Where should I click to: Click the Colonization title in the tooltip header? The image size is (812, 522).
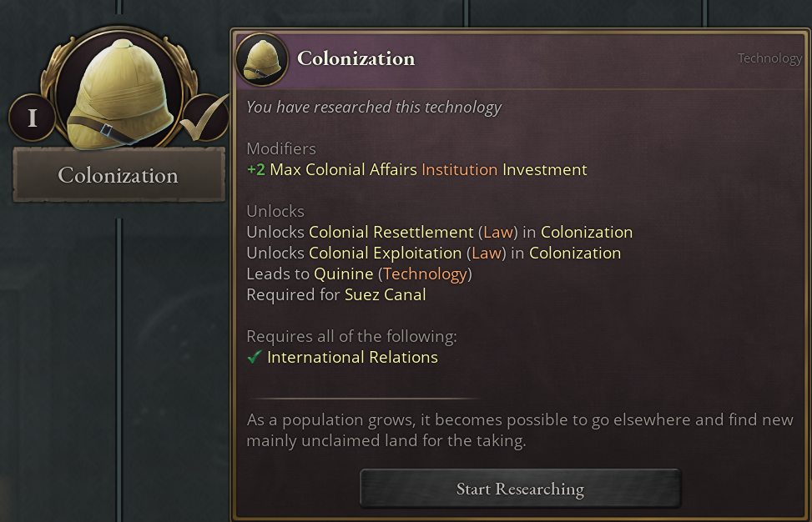(x=356, y=59)
